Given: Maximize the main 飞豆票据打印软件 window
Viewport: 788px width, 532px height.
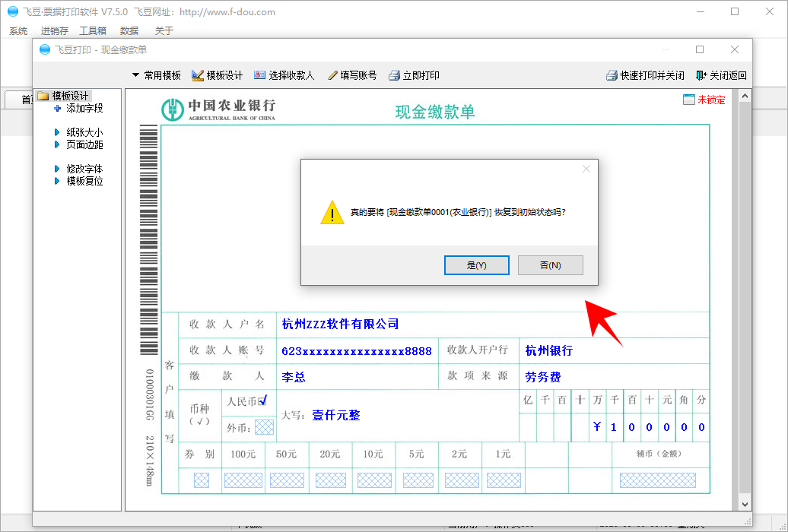Looking at the screenshot, I should point(735,11).
